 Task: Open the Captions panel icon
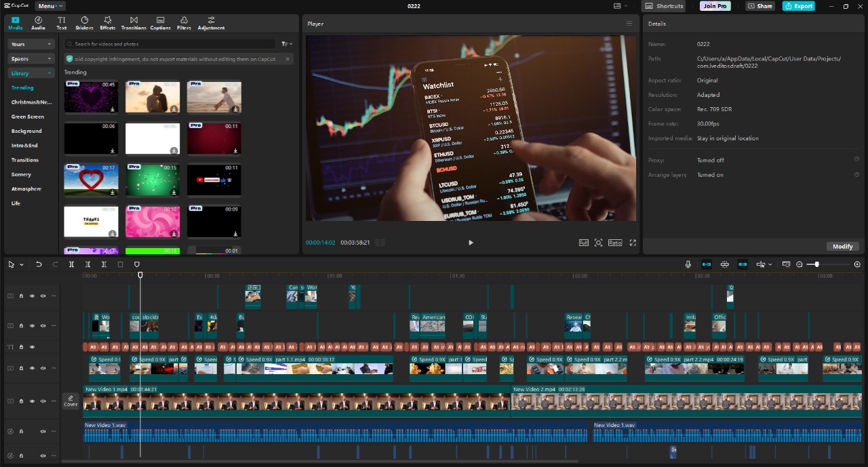click(x=160, y=23)
